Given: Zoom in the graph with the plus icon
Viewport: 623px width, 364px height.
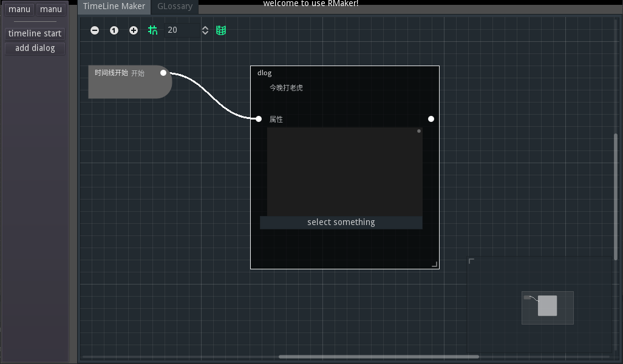Looking at the screenshot, I should pyautogui.click(x=134, y=30).
